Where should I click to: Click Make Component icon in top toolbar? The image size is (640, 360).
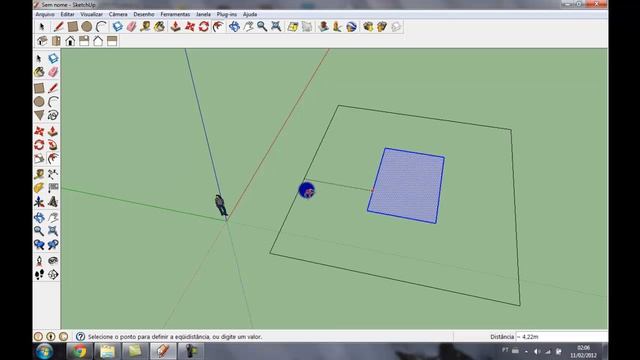118,27
